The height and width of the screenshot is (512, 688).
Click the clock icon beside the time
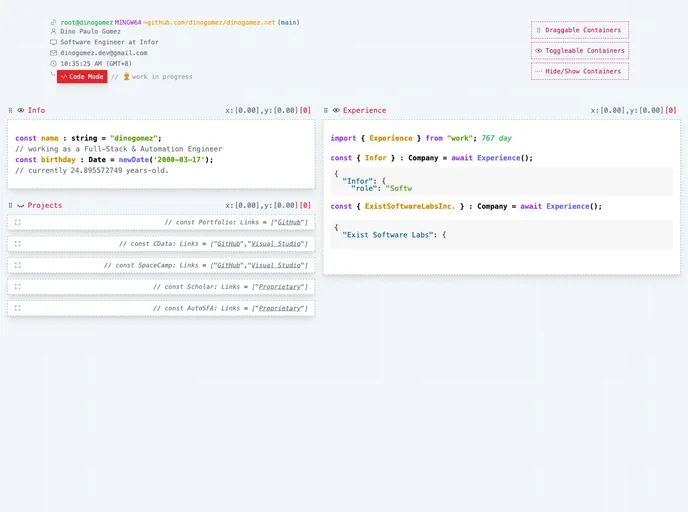point(54,64)
